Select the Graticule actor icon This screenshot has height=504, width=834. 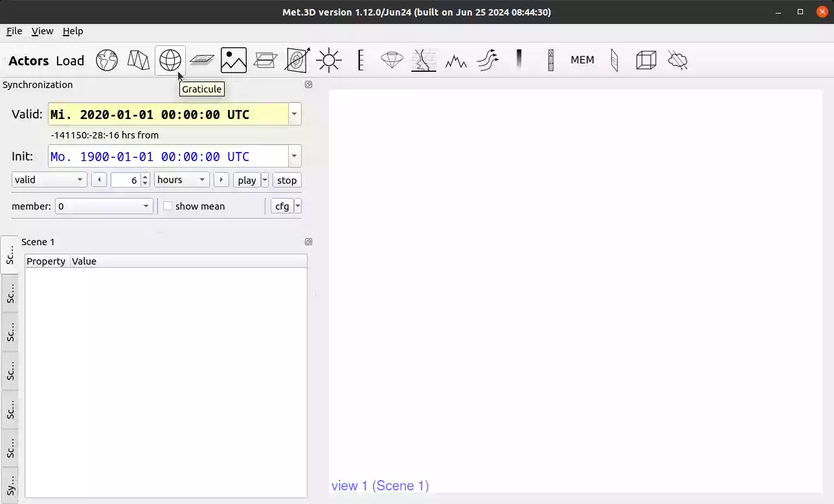170,61
